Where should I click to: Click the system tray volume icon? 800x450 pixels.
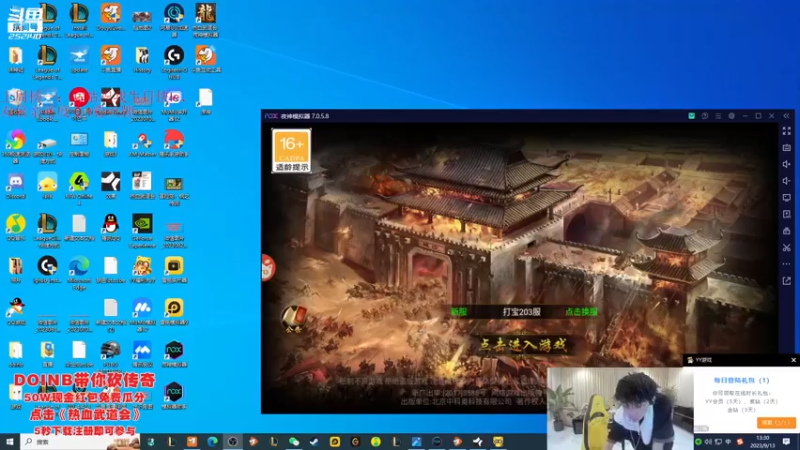[x=708, y=441]
